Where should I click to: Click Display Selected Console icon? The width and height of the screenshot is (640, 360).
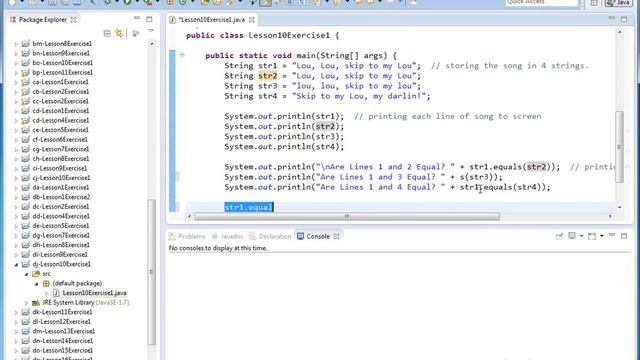click(572, 236)
